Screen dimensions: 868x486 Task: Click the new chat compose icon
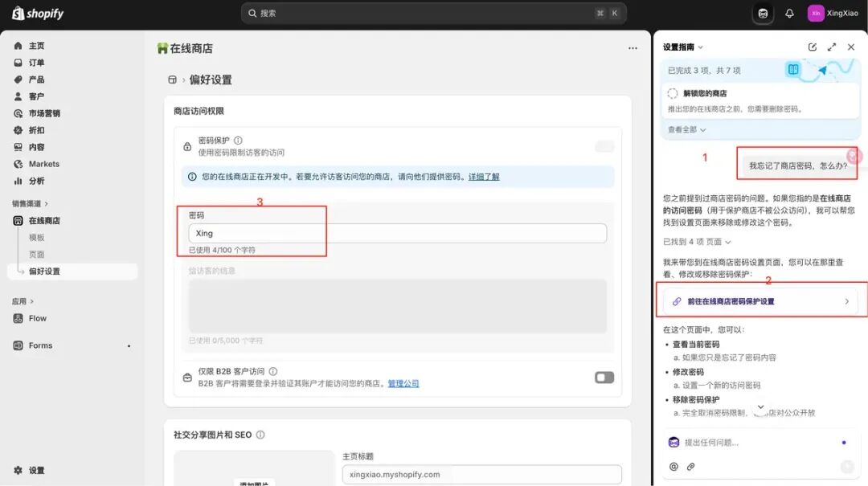pyautogui.click(x=813, y=47)
